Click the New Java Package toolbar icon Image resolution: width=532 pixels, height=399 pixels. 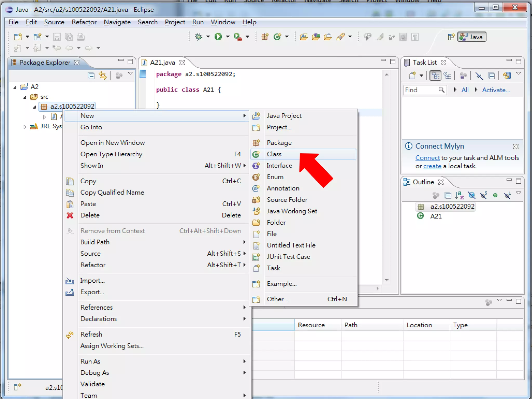click(x=265, y=37)
